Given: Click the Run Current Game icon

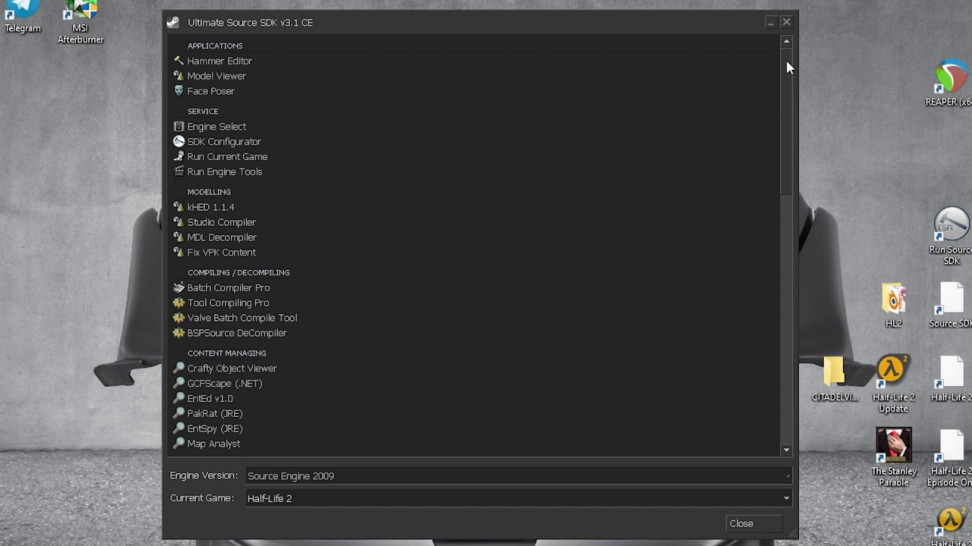Looking at the screenshot, I should 179,156.
